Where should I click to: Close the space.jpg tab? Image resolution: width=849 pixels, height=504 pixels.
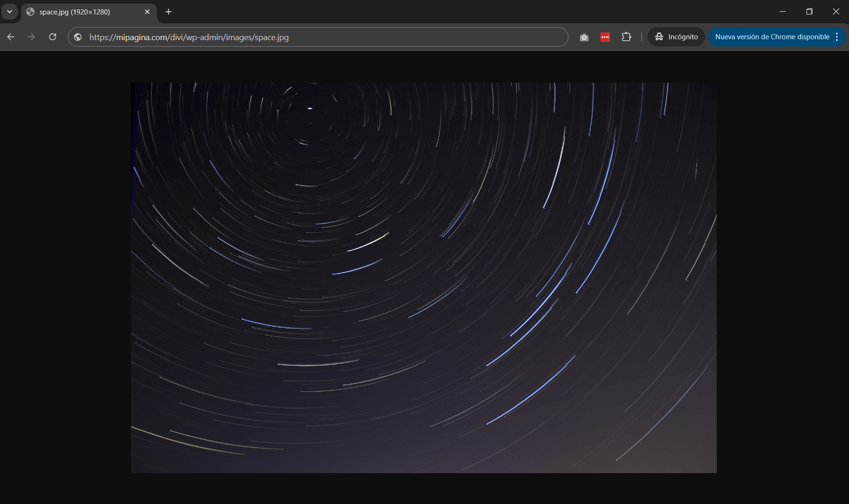point(147,12)
